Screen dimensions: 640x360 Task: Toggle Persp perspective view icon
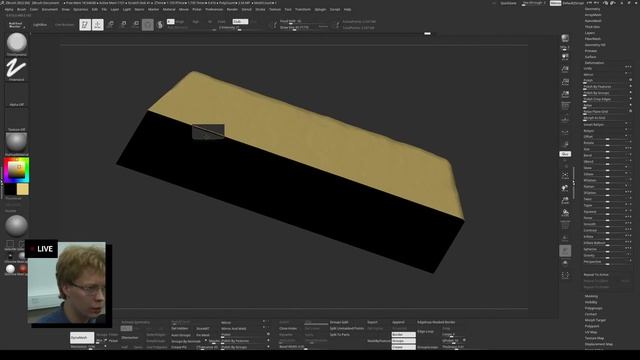coord(565,107)
